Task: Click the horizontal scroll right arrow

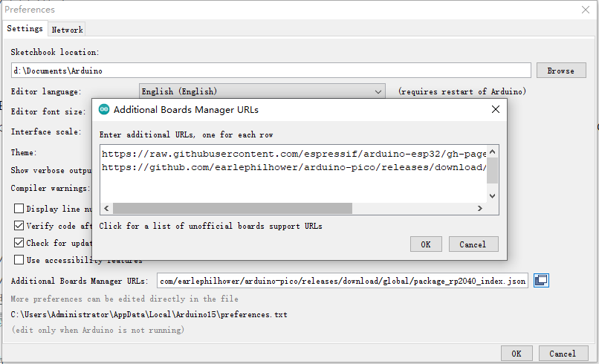Action: 480,208
